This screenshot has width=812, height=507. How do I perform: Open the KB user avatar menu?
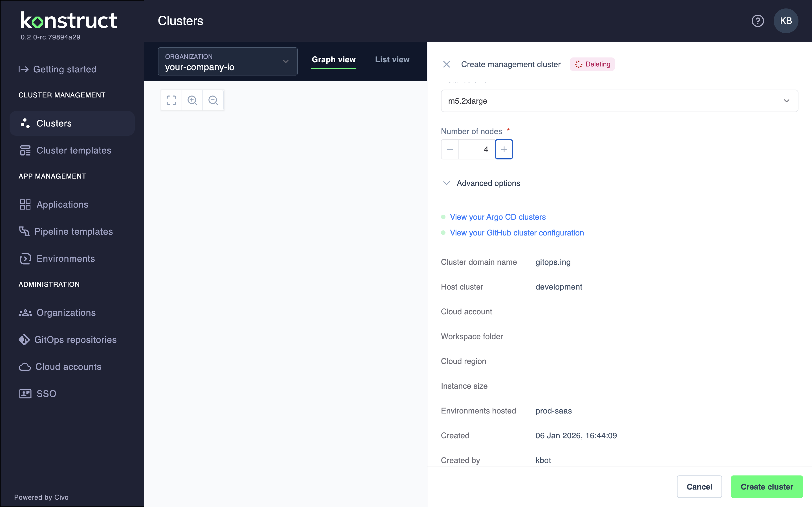(x=785, y=21)
